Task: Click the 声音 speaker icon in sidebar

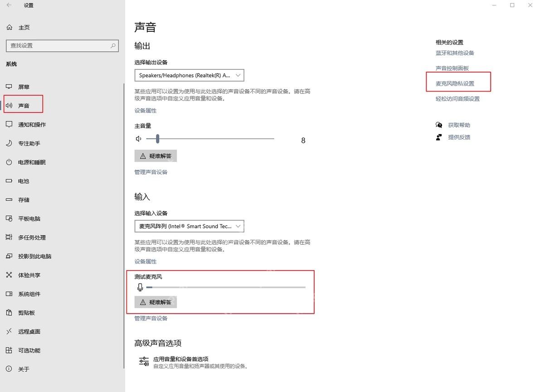Action: tap(9, 106)
